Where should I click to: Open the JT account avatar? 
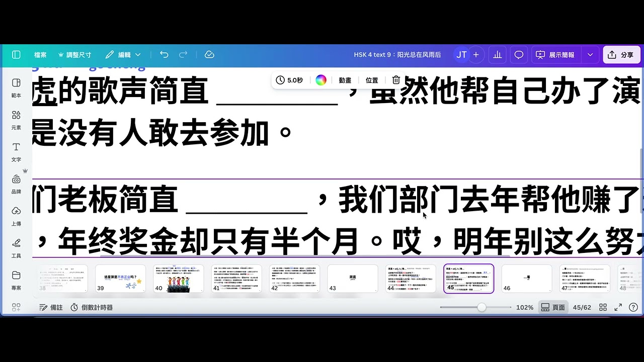461,55
